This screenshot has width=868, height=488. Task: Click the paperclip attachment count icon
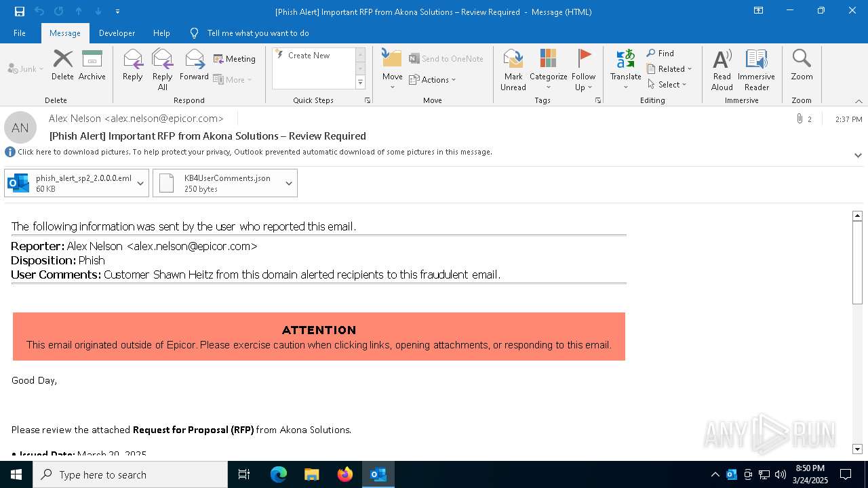pos(800,119)
